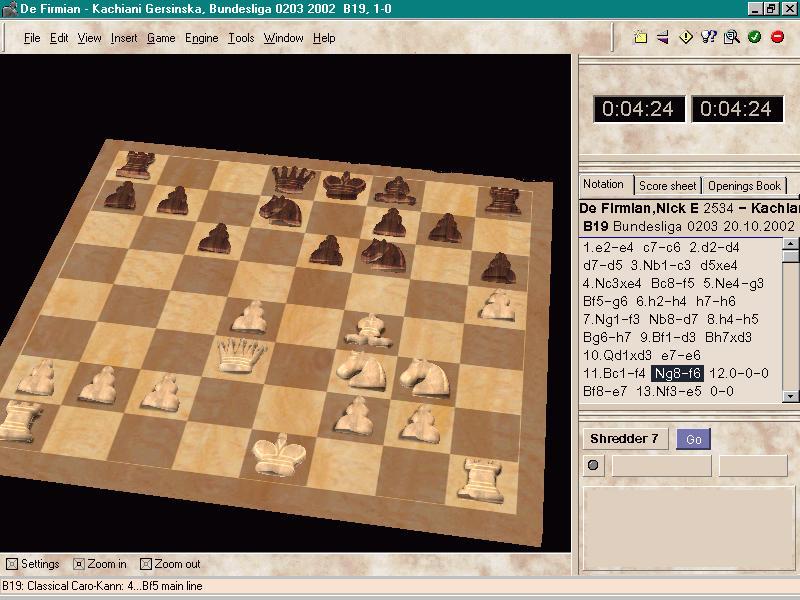
Task: Click the lightbulb question mark hint icon
Action: pos(709,38)
